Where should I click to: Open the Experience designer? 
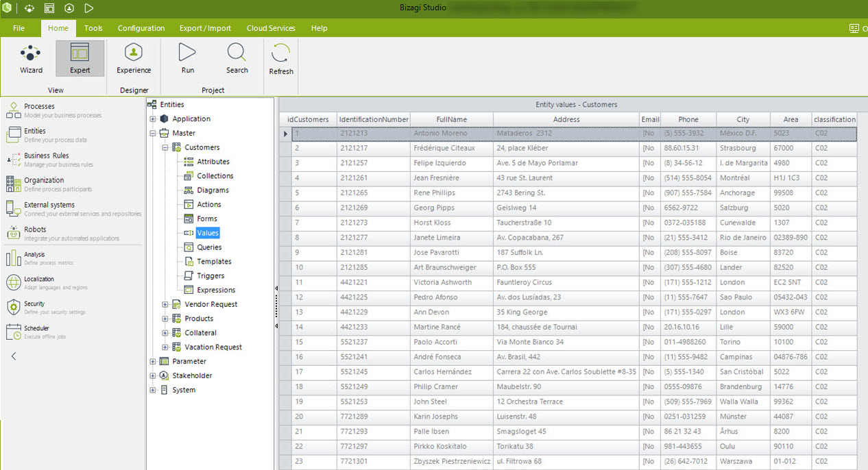click(x=134, y=58)
